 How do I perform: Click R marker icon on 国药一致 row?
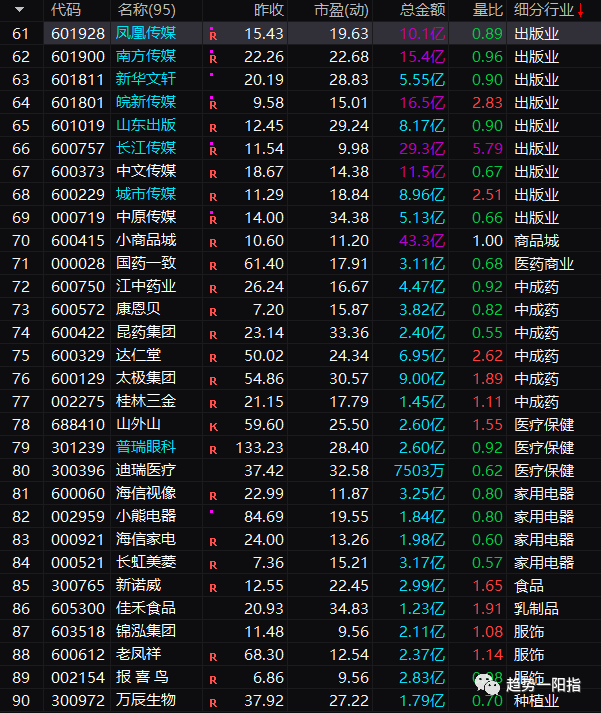pos(213,266)
